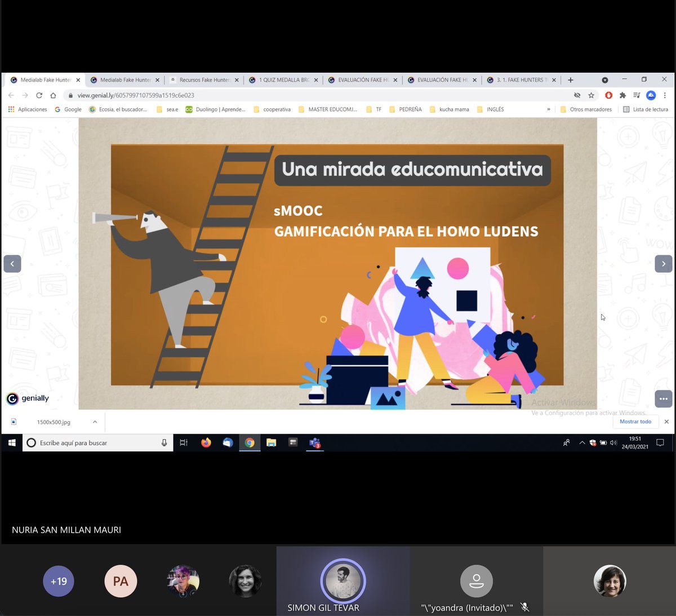Click the muted microphone icon beside yoandra
The image size is (676, 616).
(x=525, y=607)
